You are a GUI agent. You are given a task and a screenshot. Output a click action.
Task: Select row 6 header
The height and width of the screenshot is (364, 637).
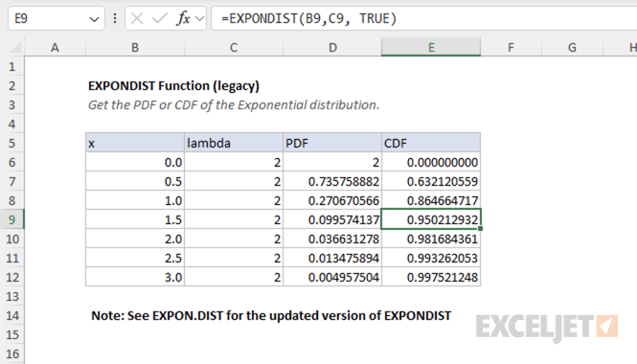(x=12, y=162)
